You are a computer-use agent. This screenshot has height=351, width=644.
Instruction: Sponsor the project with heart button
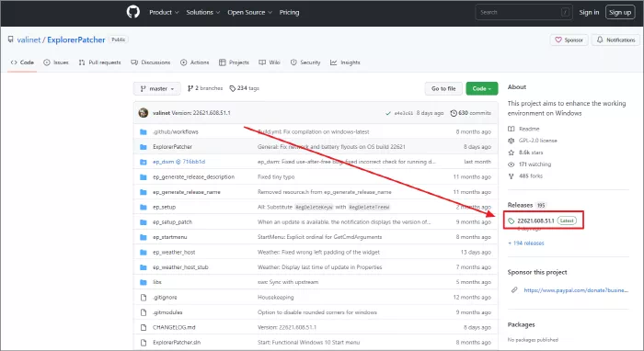pyautogui.click(x=569, y=40)
